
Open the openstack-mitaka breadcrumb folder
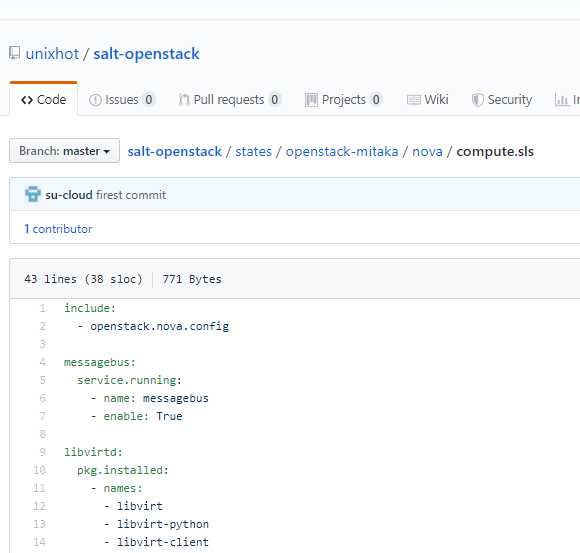pyautogui.click(x=342, y=152)
